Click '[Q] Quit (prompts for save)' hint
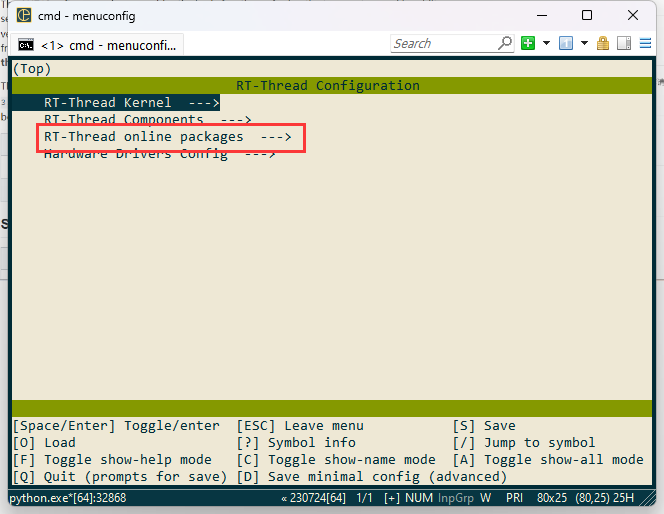The height and width of the screenshot is (514, 664). click(120, 477)
